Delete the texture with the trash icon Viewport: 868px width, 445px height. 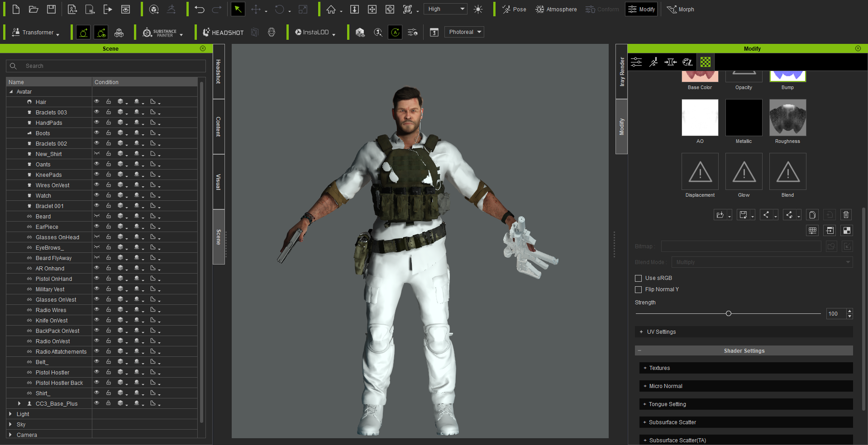(x=846, y=215)
